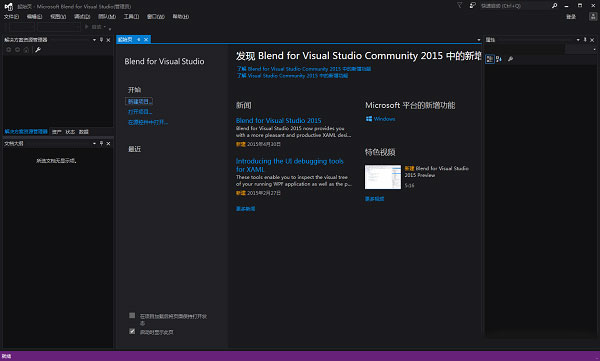Click the home icon in Solution Explorer toolbar
Image resolution: width=600 pixels, height=361 pixels.
click(x=26, y=50)
